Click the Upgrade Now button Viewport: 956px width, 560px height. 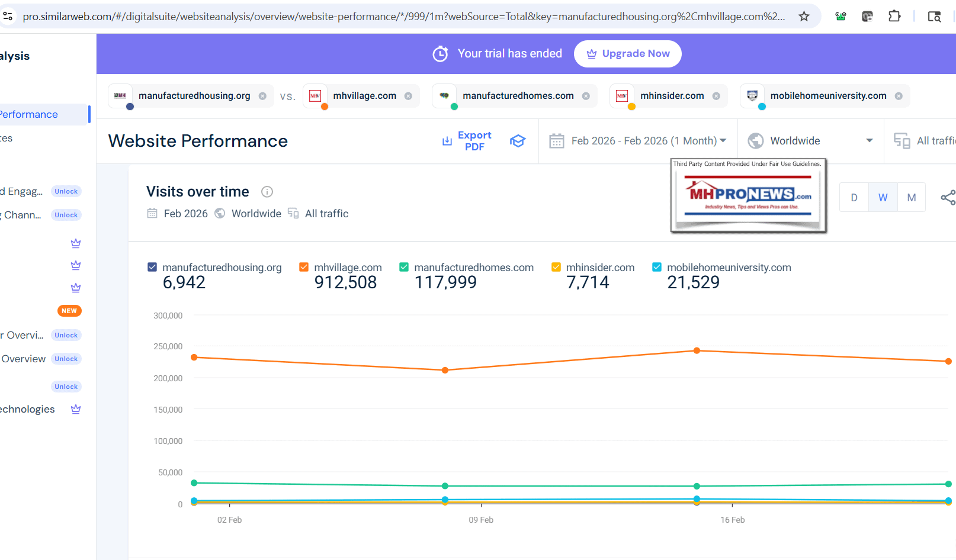[x=627, y=54]
